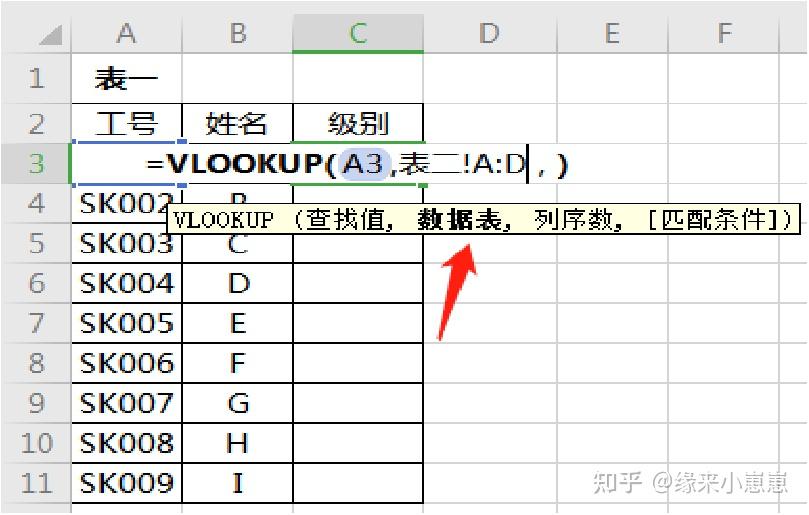Click [匹配条件] argument in formula tooltip
This screenshot has height=515, width=809.
(x=713, y=220)
